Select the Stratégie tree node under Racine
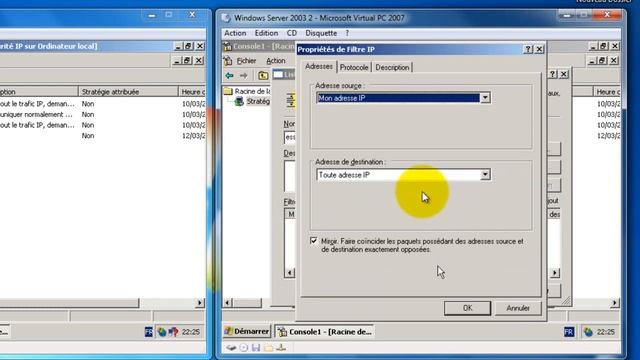Screen dimensions: 640x360 (253, 101)
